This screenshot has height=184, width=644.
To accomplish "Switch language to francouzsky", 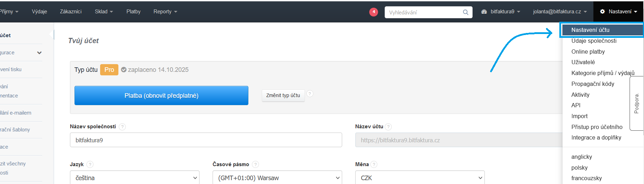I will pos(586,178).
